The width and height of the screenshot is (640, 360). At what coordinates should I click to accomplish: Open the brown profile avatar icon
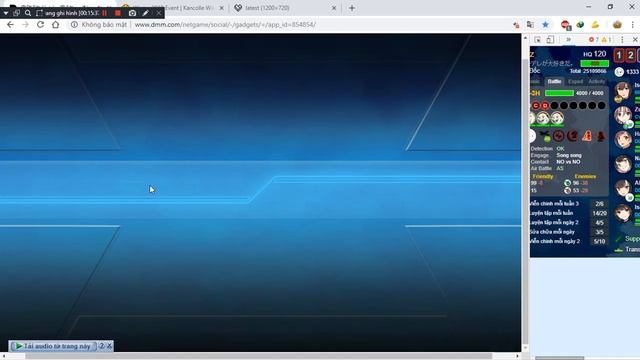click(x=617, y=24)
